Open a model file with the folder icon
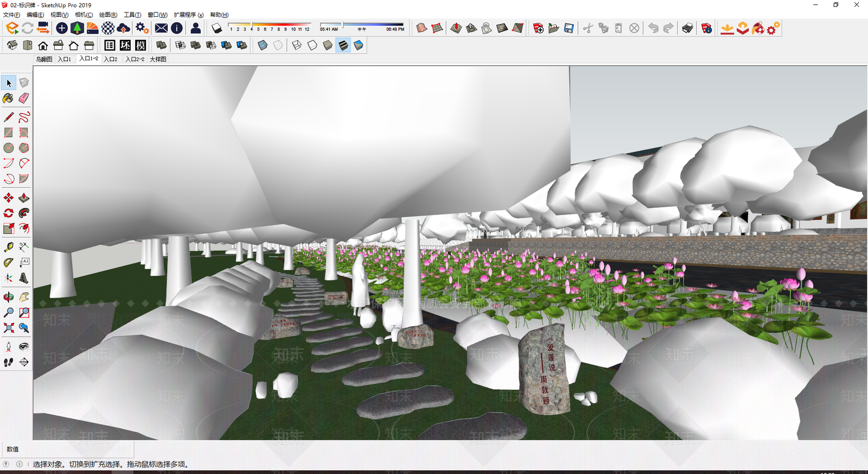Screen dimensions: 868x474 553,28
